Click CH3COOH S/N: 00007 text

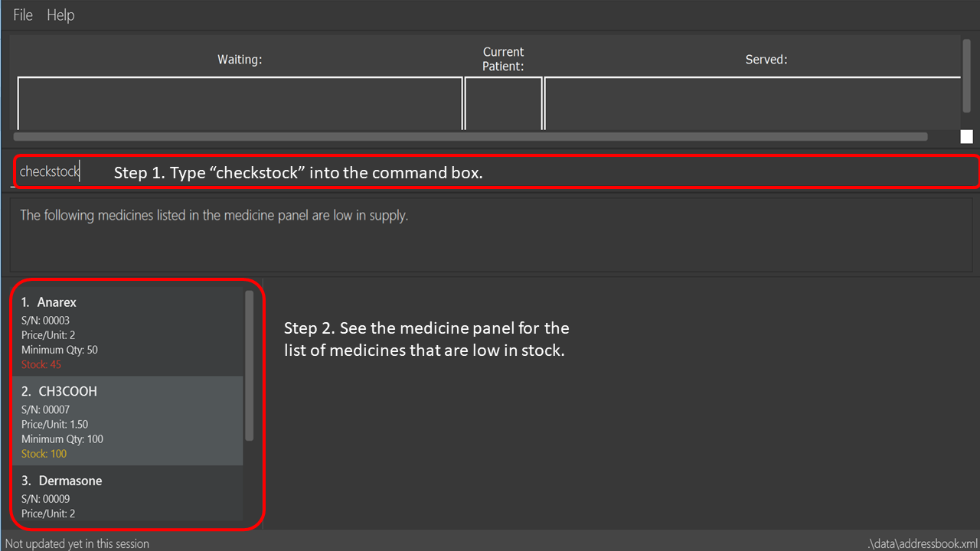pos(45,409)
